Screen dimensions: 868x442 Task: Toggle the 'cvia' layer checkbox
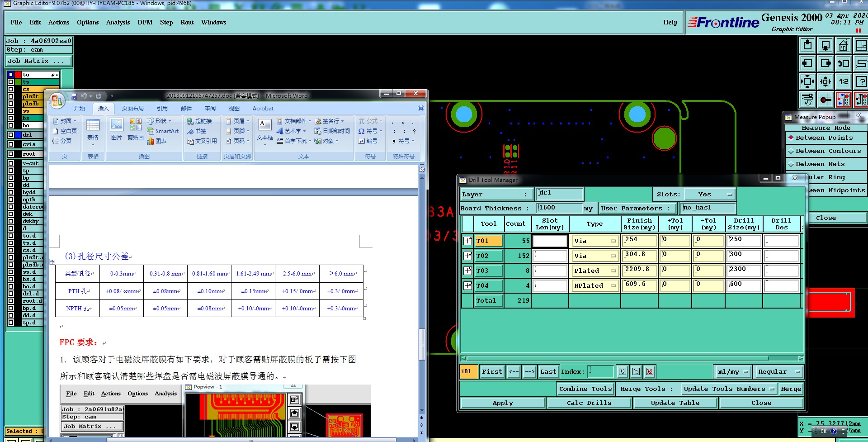(x=11, y=144)
